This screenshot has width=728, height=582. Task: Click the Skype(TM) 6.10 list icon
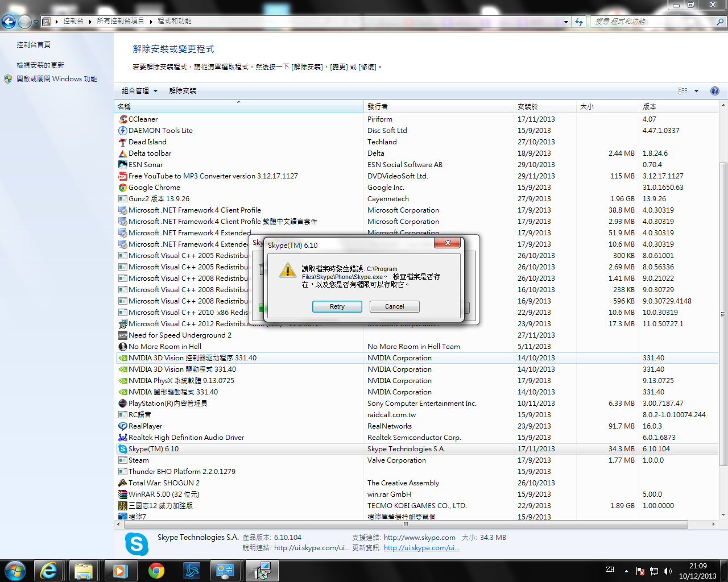122,449
